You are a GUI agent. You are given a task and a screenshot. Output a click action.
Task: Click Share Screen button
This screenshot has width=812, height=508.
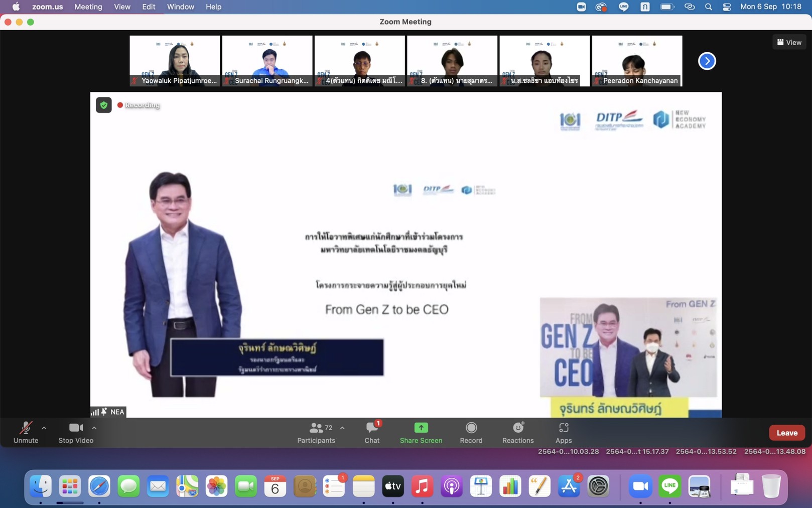coord(421,432)
